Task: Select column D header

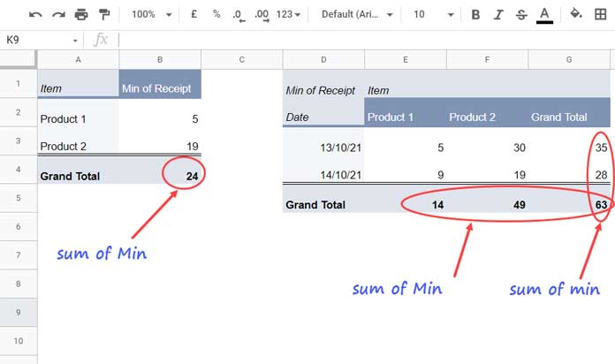Action: coord(323,59)
